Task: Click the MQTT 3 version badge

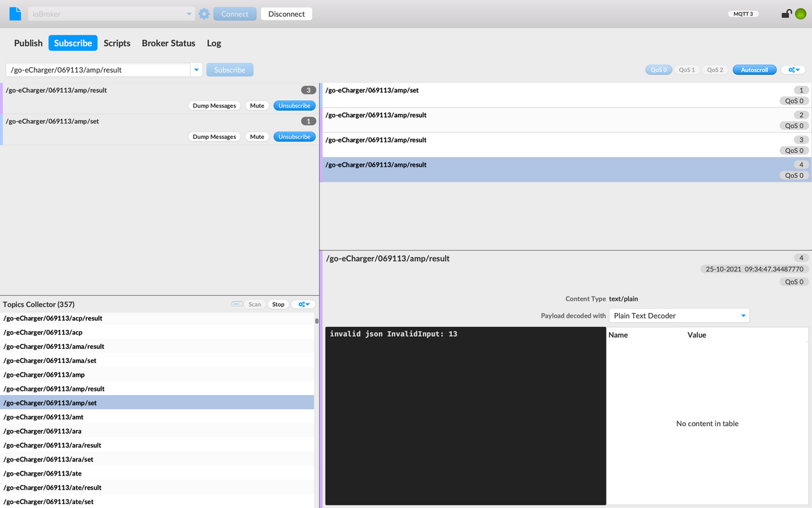Action: coord(743,14)
